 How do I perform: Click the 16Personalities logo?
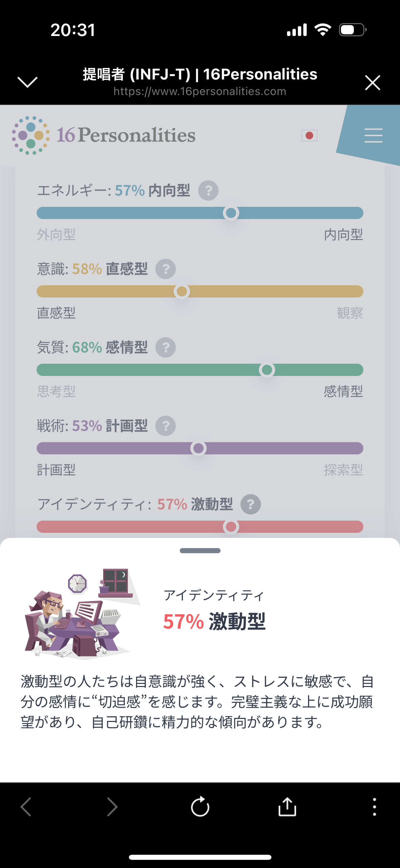click(103, 135)
